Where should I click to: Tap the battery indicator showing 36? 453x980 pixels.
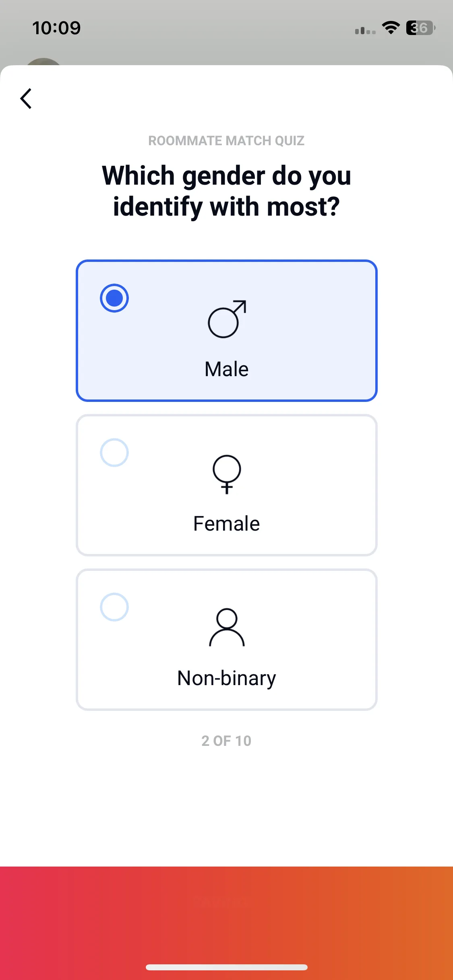point(421,28)
